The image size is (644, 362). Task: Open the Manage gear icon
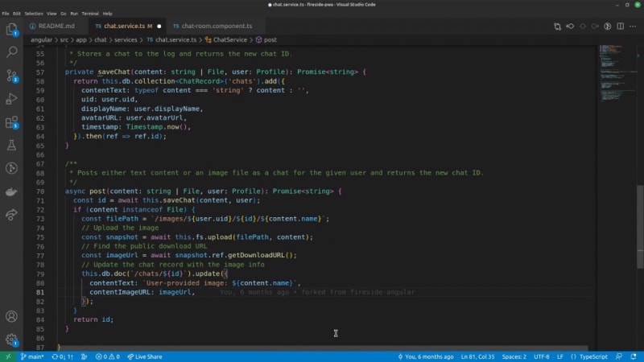pyautogui.click(x=11, y=339)
